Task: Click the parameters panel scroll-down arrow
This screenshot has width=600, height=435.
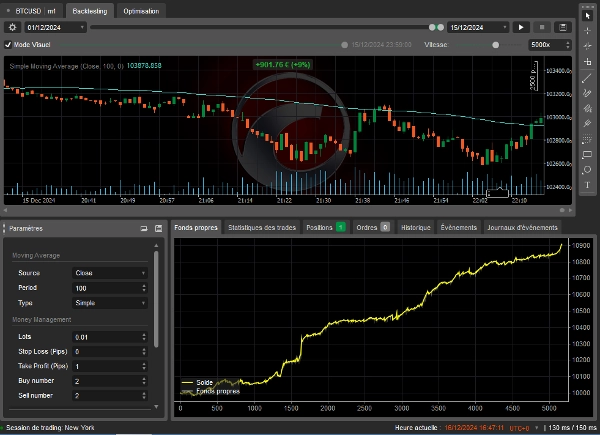Action: tap(156, 407)
